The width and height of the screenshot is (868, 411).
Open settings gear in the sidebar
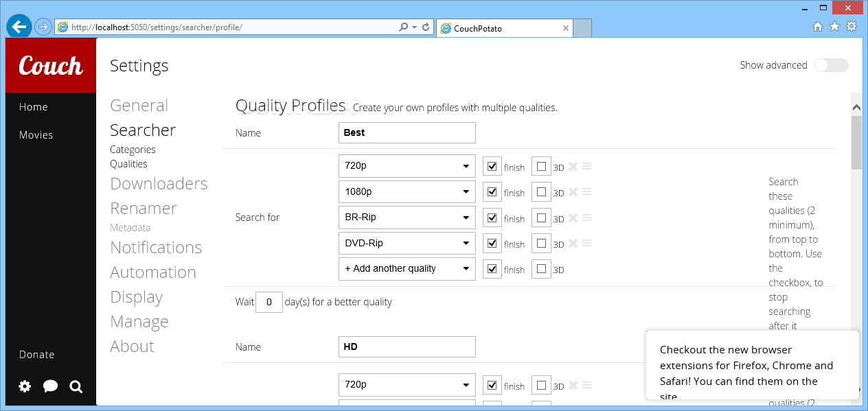[x=25, y=386]
